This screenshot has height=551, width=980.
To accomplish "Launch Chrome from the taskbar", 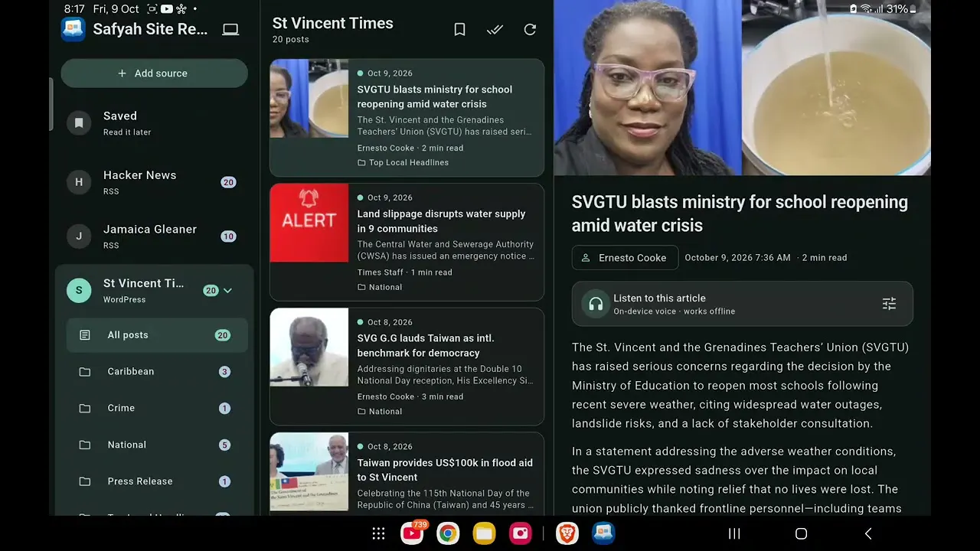I will point(448,533).
